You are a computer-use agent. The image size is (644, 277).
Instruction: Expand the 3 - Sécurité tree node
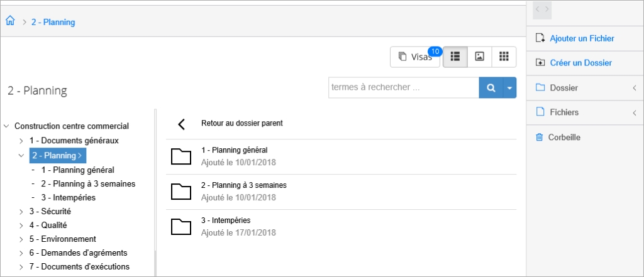pos(21,212)
